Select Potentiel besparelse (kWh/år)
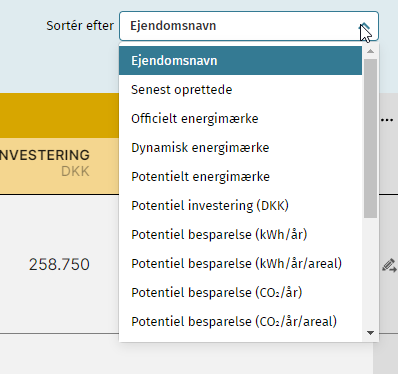 click(240, 235)
